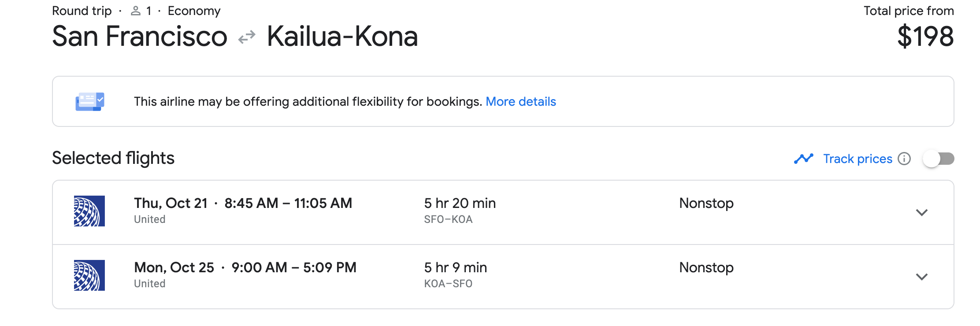Viewport: 980px width, 326px height.
Task: Click the Track prices label
Action: click(x=857, y=159)
